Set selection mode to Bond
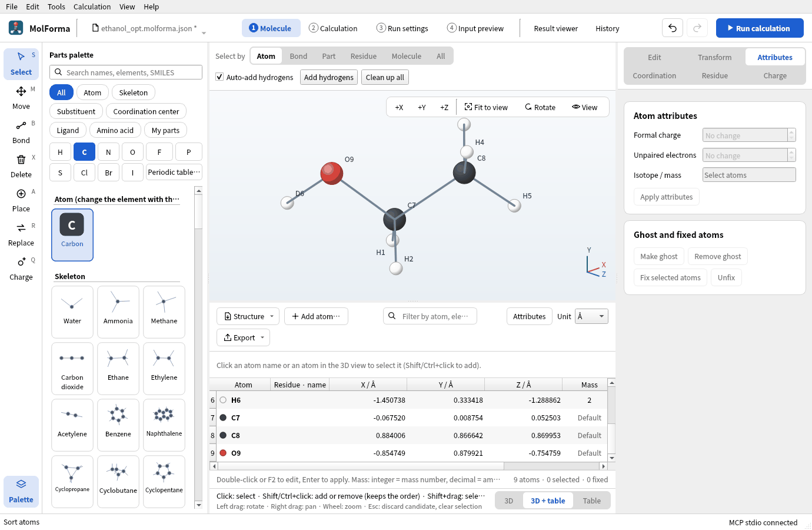 298,56
